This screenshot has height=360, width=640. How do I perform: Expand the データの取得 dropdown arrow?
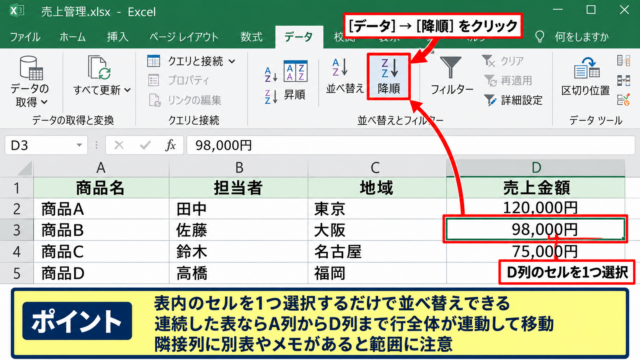pyautogui.click(x=44, y=102)
